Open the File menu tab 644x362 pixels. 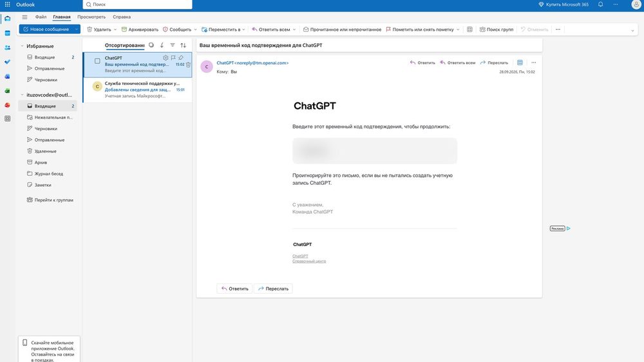(41, 17)
